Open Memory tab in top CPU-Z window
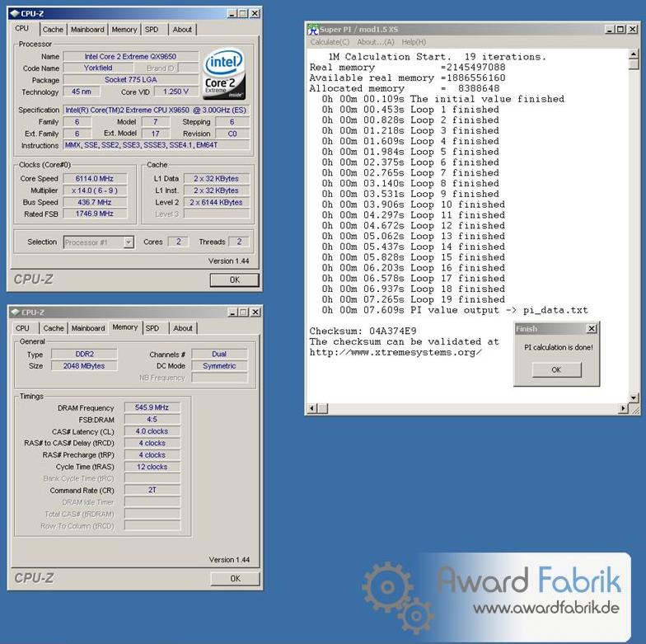This screenshot has width=646, height=644. (124, 30)
